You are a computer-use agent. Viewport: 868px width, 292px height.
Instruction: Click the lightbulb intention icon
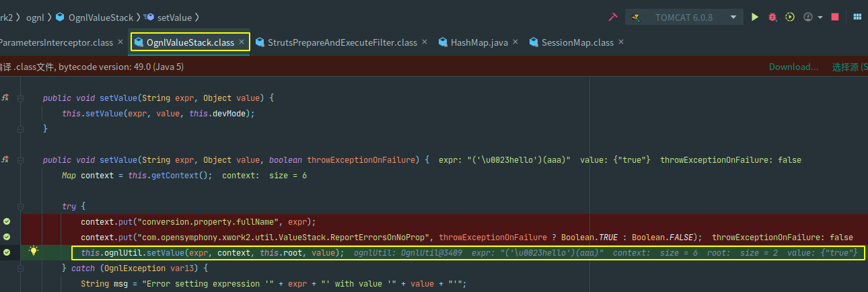click(32, 252)
